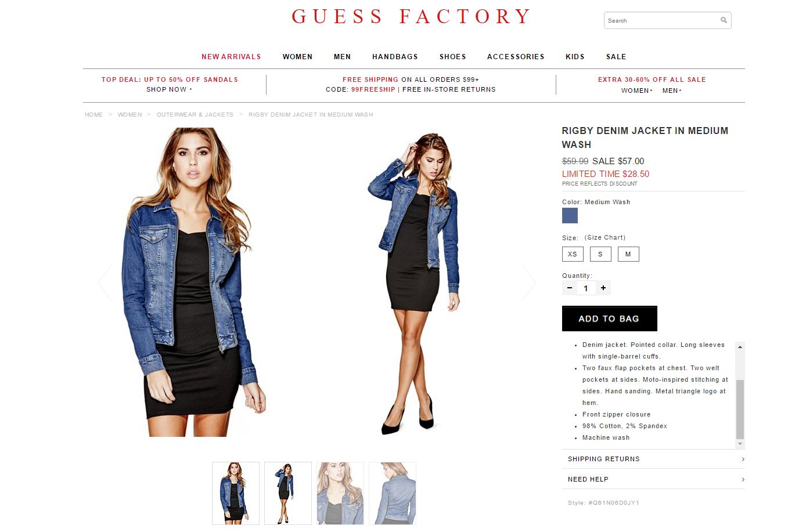
Task: Decrease quantity with minus button
Action: tap(570, 288)
